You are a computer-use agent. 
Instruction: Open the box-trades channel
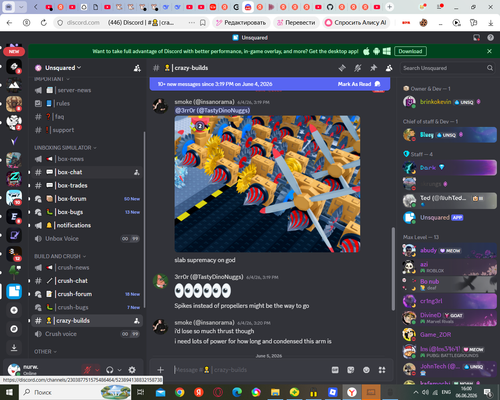pyautogui.click(x=87, y=185)
